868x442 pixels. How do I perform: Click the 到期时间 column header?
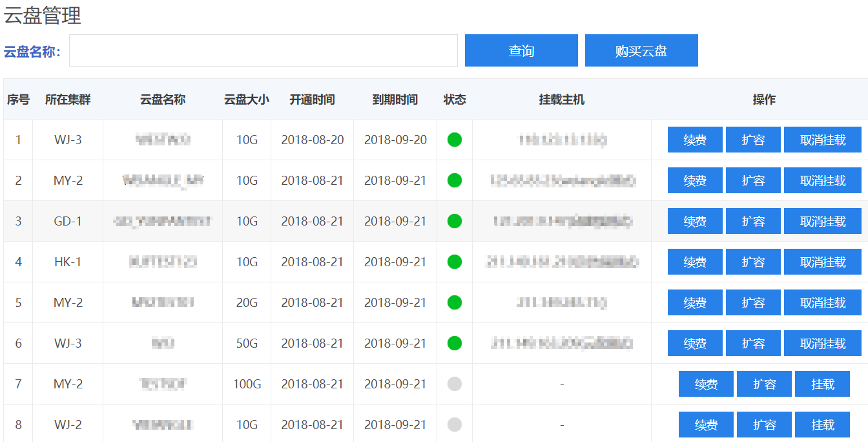(x=395, y=100)
